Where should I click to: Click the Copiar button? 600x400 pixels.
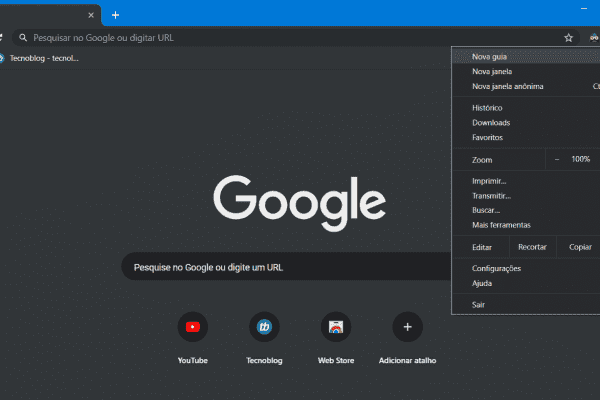coord(580,247)
